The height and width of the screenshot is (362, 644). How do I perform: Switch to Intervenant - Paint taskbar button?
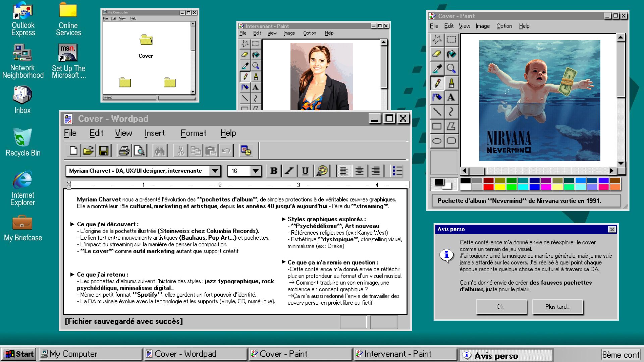405,354
